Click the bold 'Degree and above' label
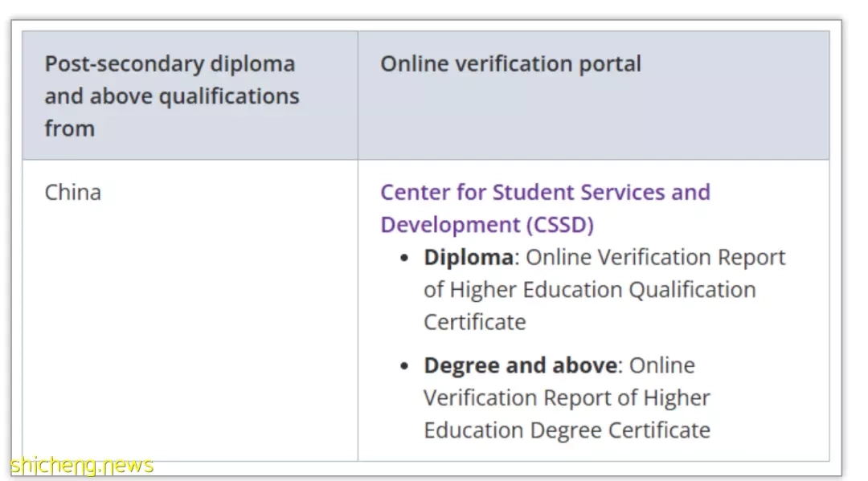The width and height of the screenshot is (868, 481). (x=520, y=365)
